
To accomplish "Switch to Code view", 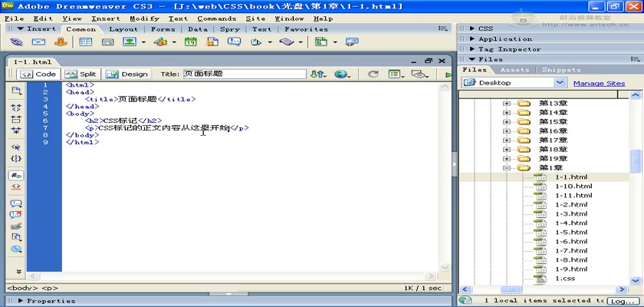I will [x=38, y=74].
